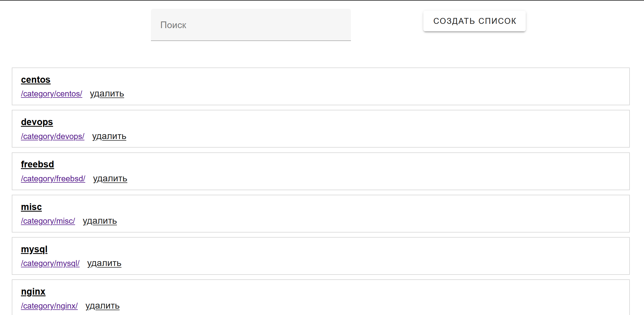Delete the devops list via удалить

pos(109,136)
